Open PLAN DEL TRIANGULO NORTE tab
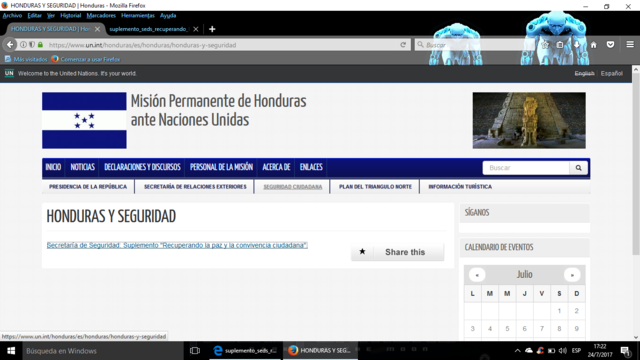 pyautogui.click(x=375, y=187)
